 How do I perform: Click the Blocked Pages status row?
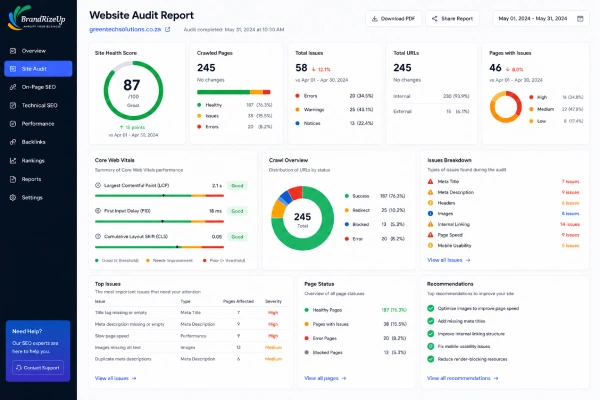coord(355,353)
